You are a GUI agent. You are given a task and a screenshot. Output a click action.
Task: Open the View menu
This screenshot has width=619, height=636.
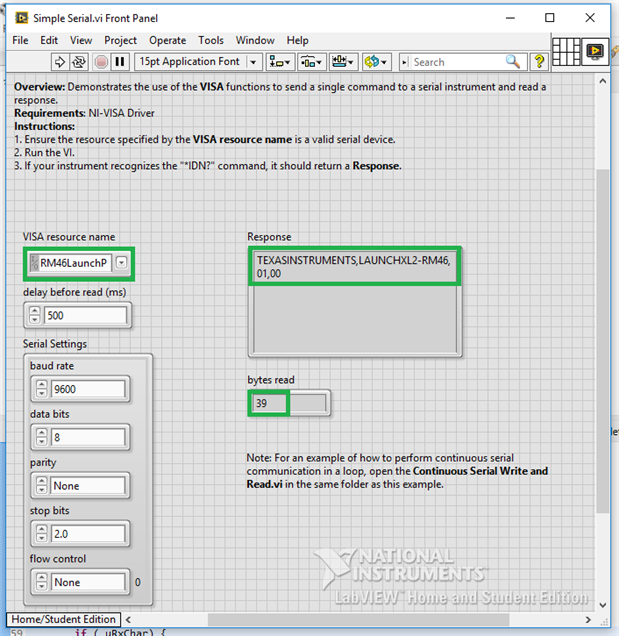pos(81,41)
